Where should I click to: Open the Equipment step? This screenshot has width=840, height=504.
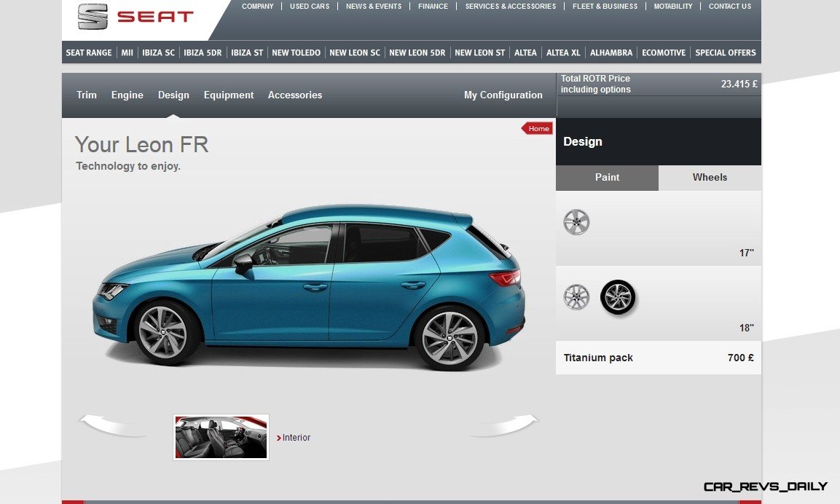(x=229, y=95)
